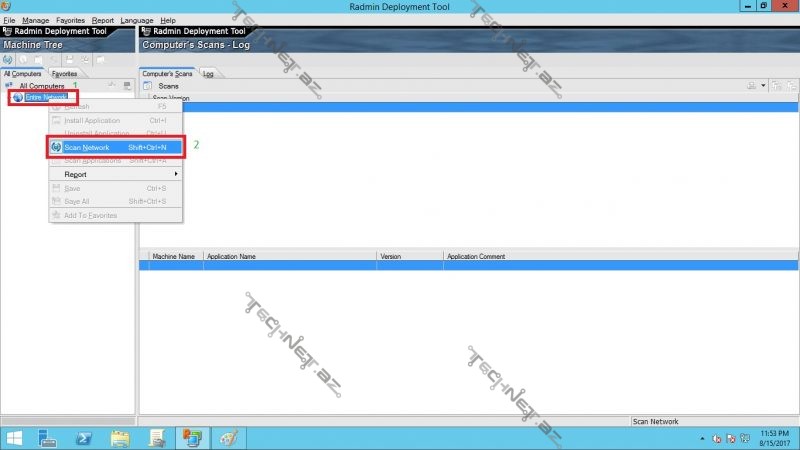Click the Machine Name column header
800x450 pixels.
[x=176, y=256]
